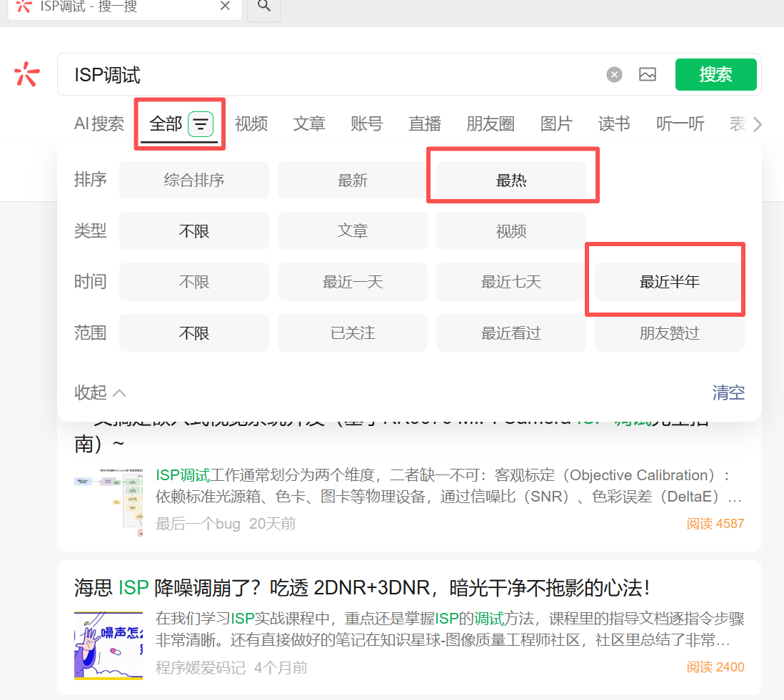Open the 海思 ISP 降噪调崩了 article title
This screenshot has width=784, height=700.
pos(363,587)
